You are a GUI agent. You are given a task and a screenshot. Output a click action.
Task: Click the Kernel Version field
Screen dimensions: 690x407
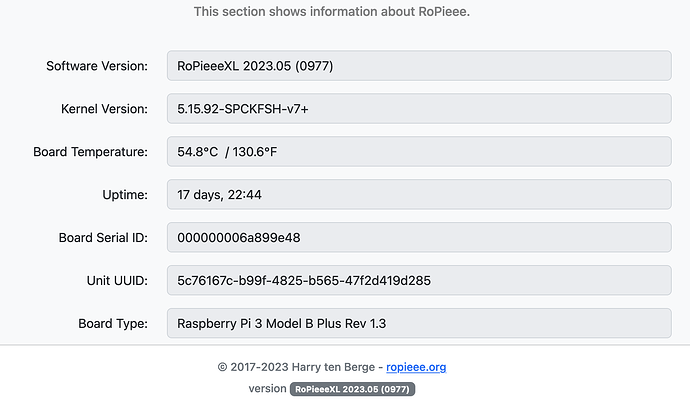pos(418,109)
